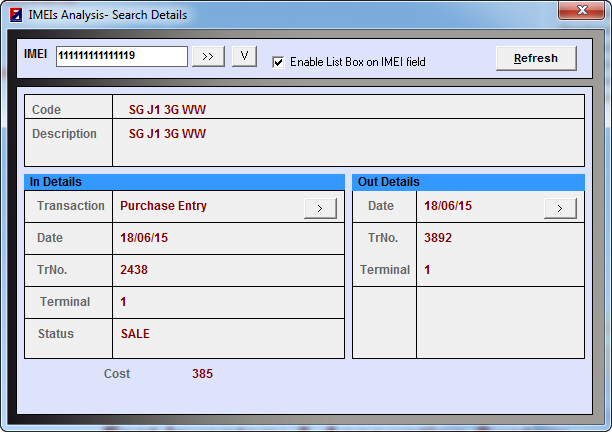Select the Out Details TrNo value 3892
Screen dimensions: 612x432
click(x=438, y=238)
